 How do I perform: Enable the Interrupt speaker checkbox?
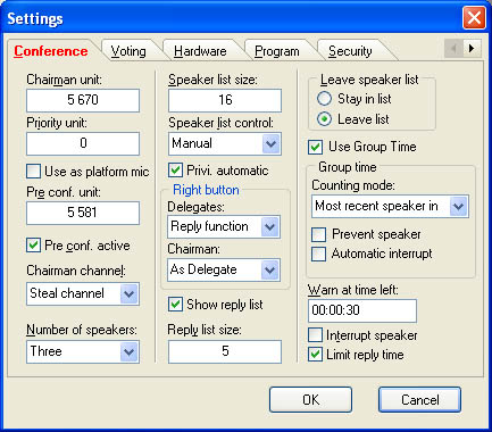(315, 335)
